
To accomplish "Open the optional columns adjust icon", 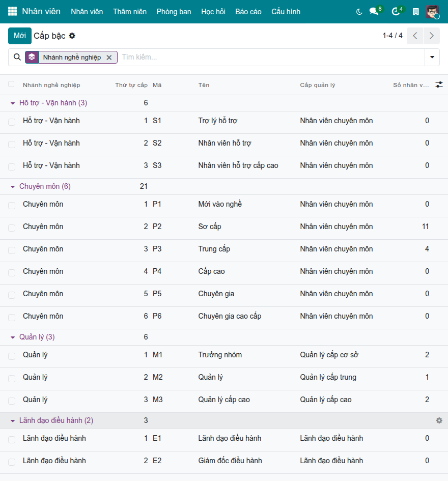I will [439, 84].
